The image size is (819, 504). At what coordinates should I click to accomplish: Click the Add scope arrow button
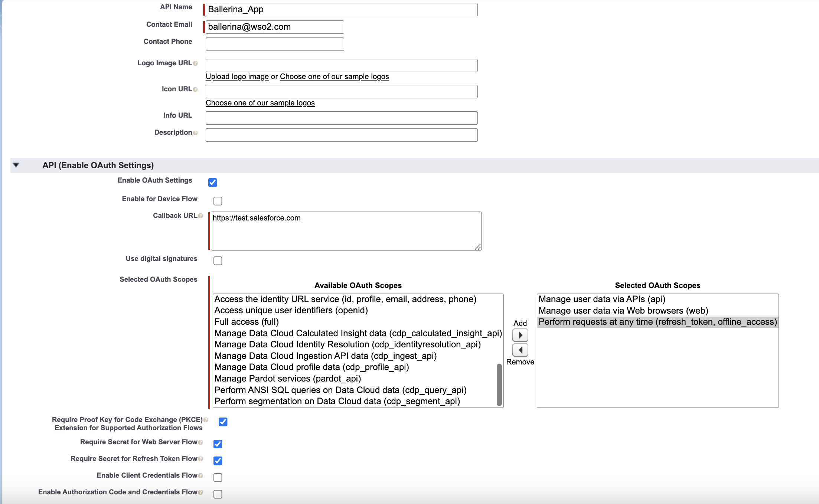[520, 335]
